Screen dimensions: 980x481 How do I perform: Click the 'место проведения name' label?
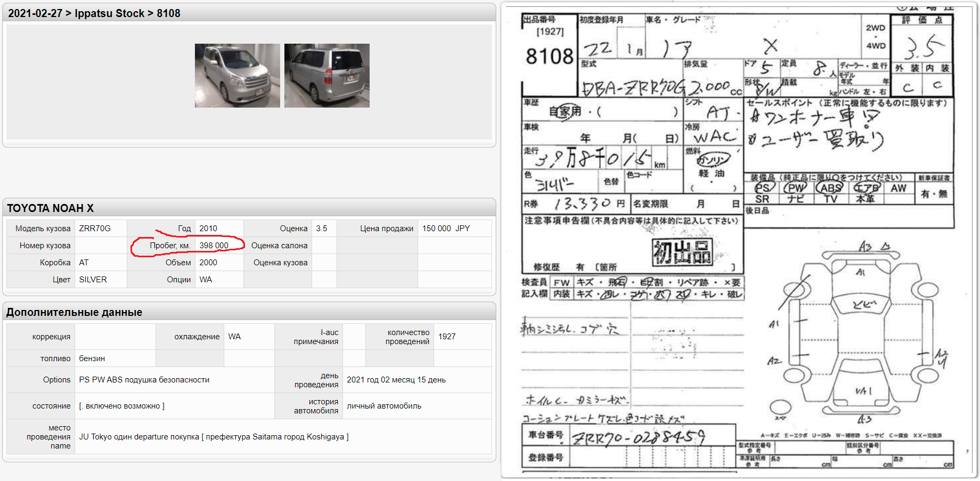(48, 437)
